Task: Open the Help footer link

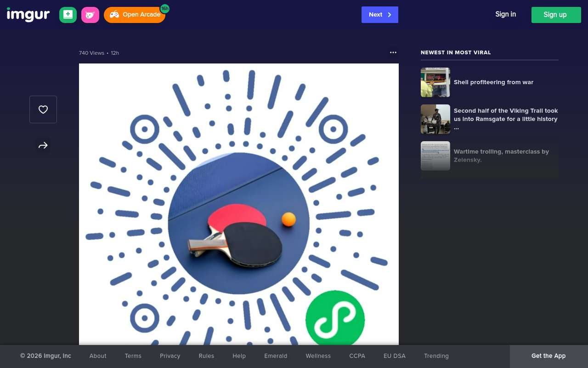Action: coord(239,356)
